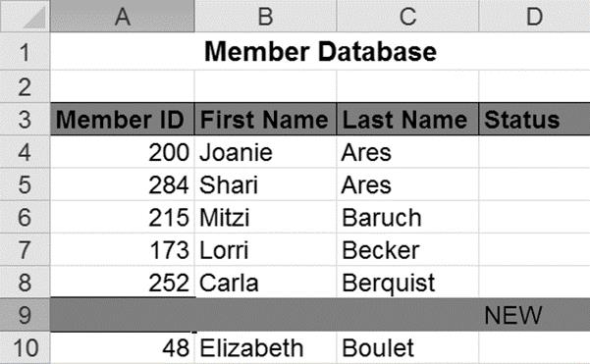Select the Berquist last name cell

(407, 282)
